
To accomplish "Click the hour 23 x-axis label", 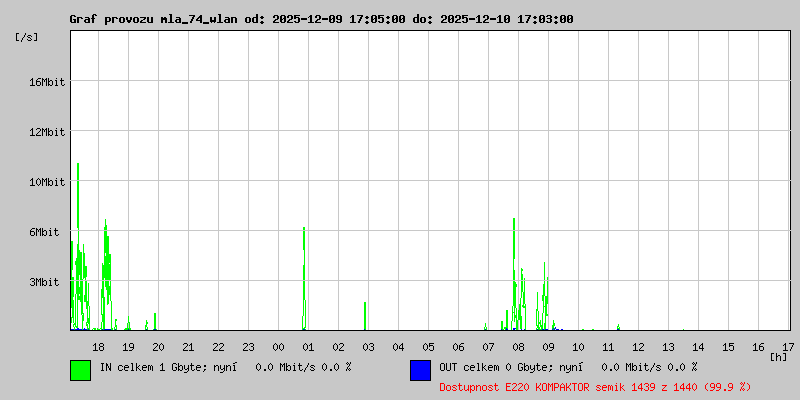I will click(248, 347).
